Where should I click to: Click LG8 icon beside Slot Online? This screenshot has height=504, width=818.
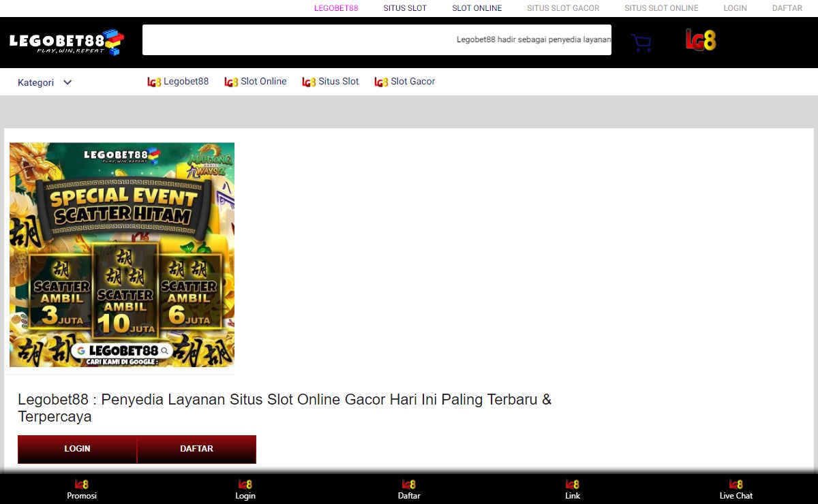pos(231,82)
